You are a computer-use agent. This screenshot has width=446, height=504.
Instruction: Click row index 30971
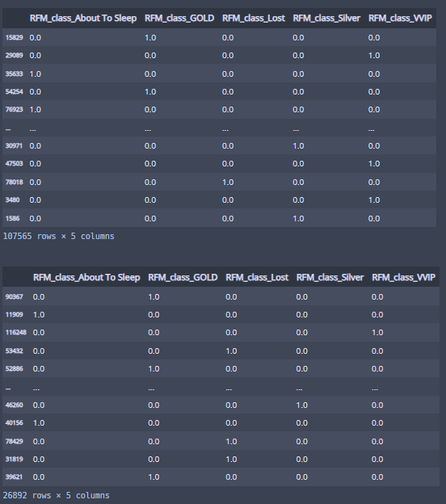pos(14,146)
